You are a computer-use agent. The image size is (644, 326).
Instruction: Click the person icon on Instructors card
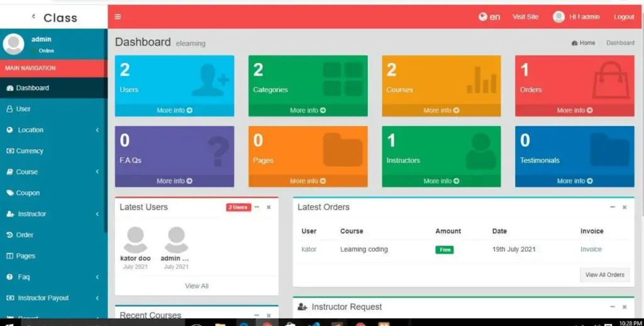pyautogui.click(x=480, y=151)
